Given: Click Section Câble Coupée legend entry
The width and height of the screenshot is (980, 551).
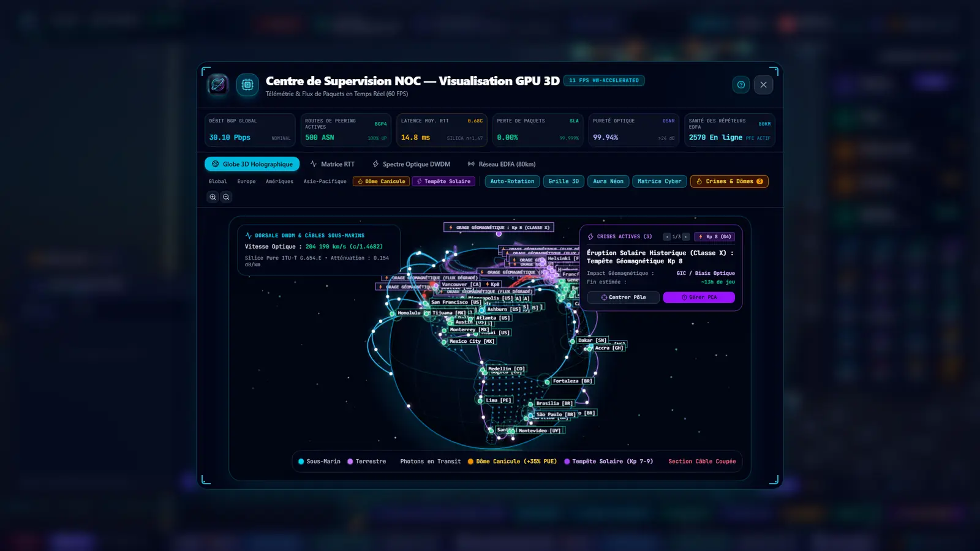Looking at the screenshot, I should click(702, 462).
